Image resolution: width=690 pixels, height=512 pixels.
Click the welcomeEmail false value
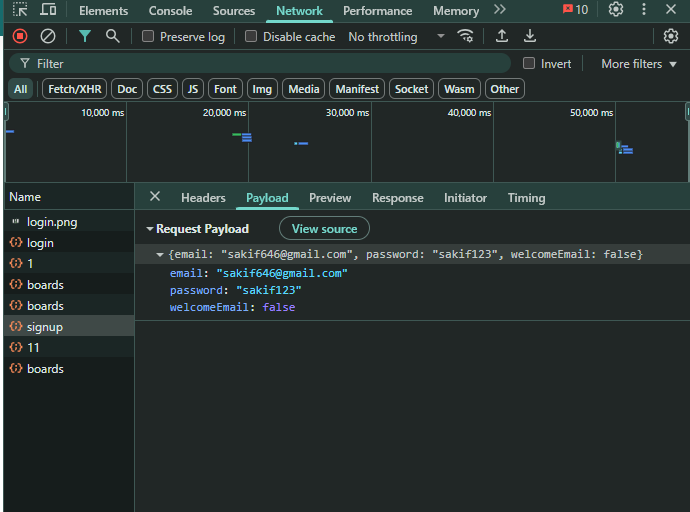click(x=279, y=307)
